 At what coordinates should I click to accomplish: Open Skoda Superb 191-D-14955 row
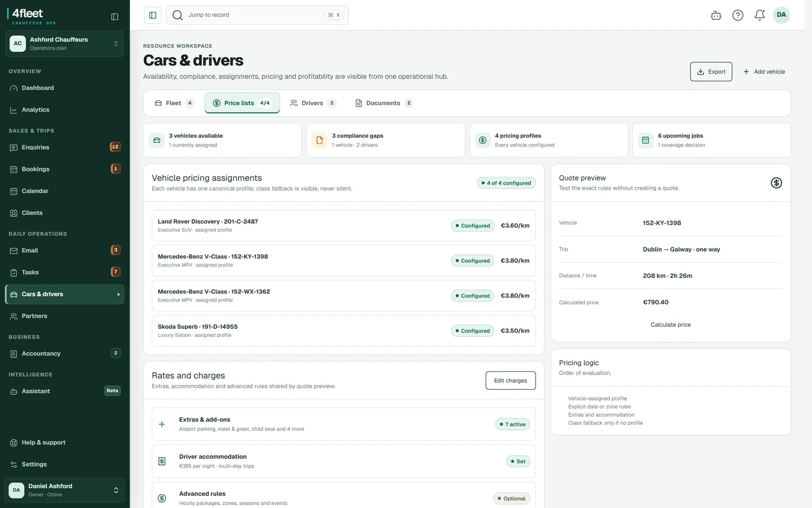344,331
